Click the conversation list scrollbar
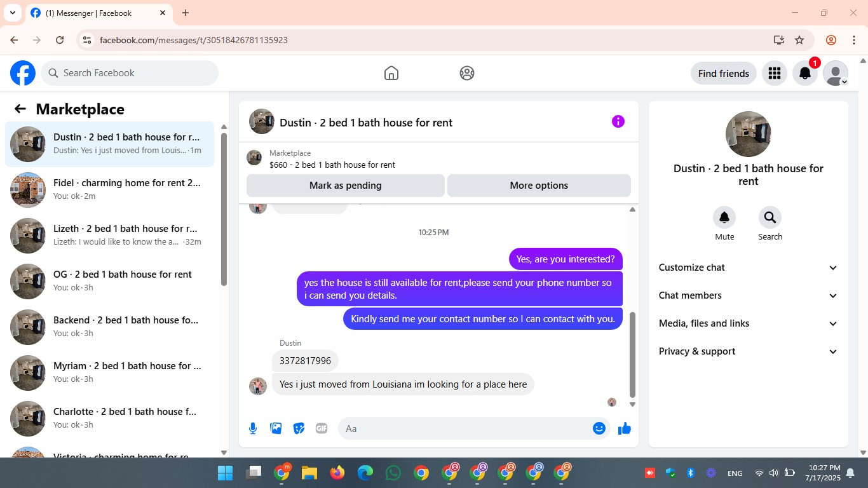Image resolution: width=868 pixels, height=488 pixels. 224,208
